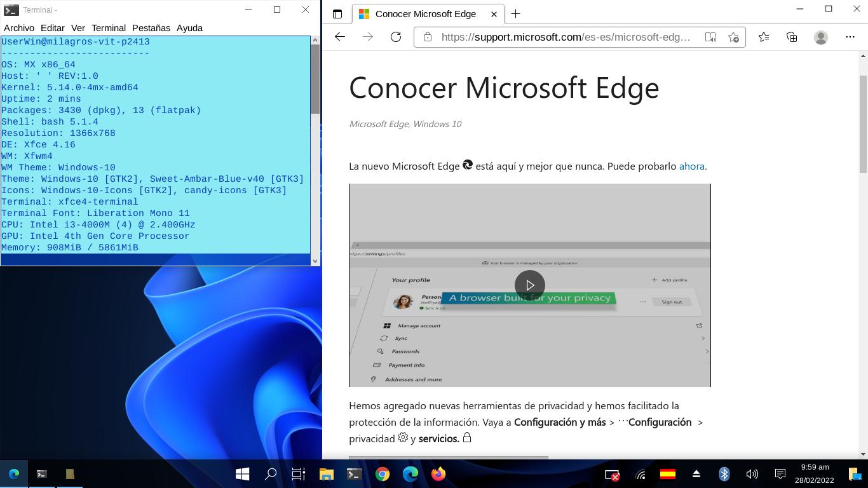This screenshot has height=488, width=868.
Task: Click the user profile avatar in Edge
Action: coord(821,37)
